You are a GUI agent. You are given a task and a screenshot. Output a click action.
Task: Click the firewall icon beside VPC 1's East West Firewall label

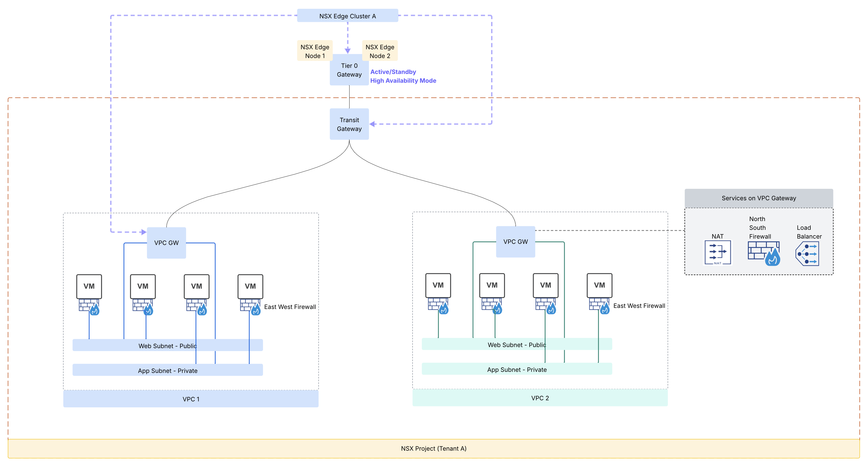[251, 307]
